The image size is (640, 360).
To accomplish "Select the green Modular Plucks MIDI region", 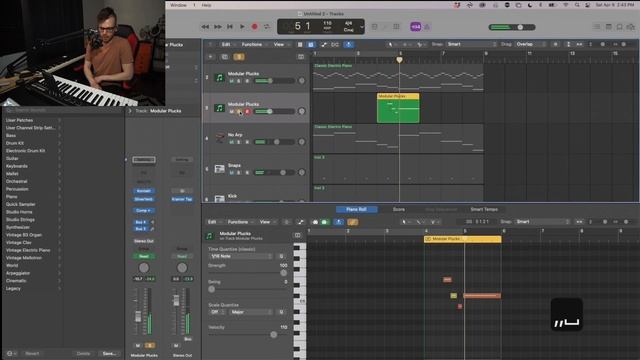I will coord(398,108).
